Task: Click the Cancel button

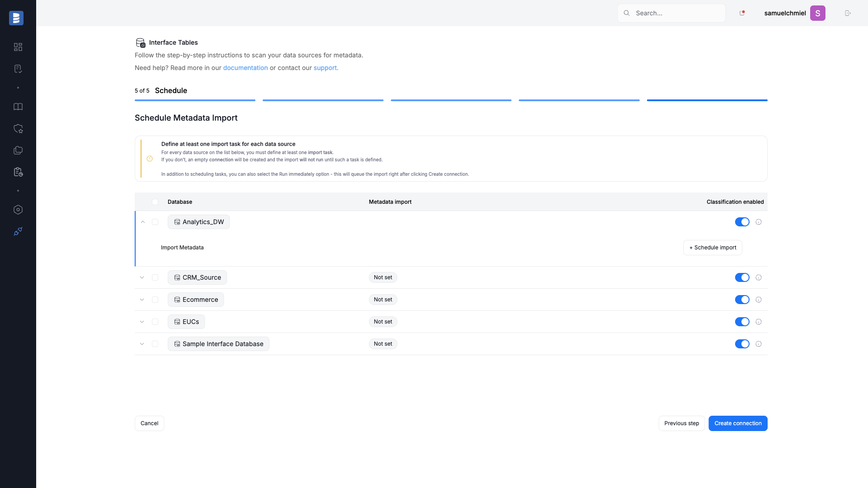Action: point(149,423)
